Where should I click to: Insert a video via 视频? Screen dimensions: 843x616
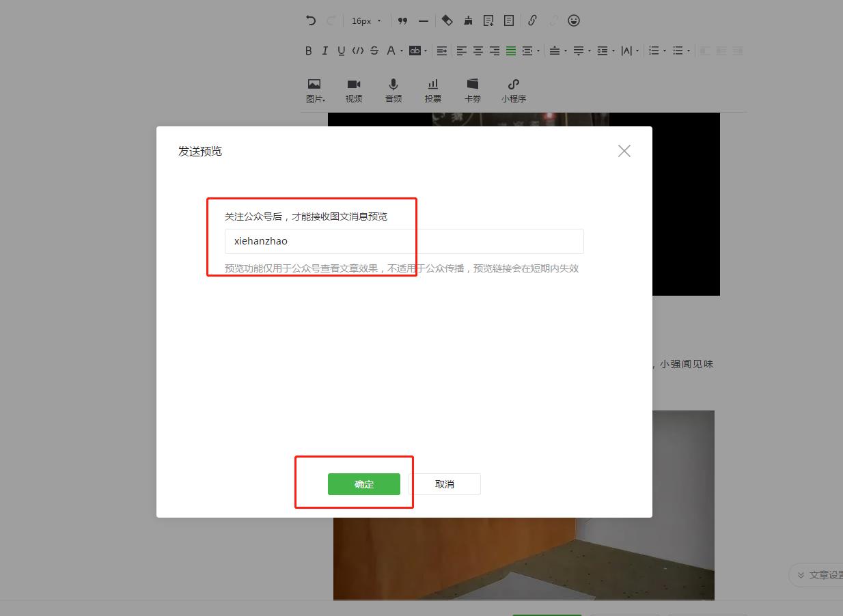354,90
